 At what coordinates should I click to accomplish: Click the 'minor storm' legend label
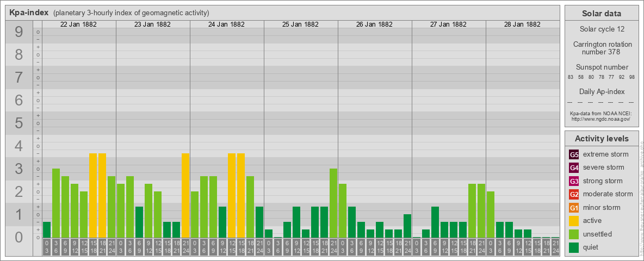pyautogui.click(x=602, y=208)
